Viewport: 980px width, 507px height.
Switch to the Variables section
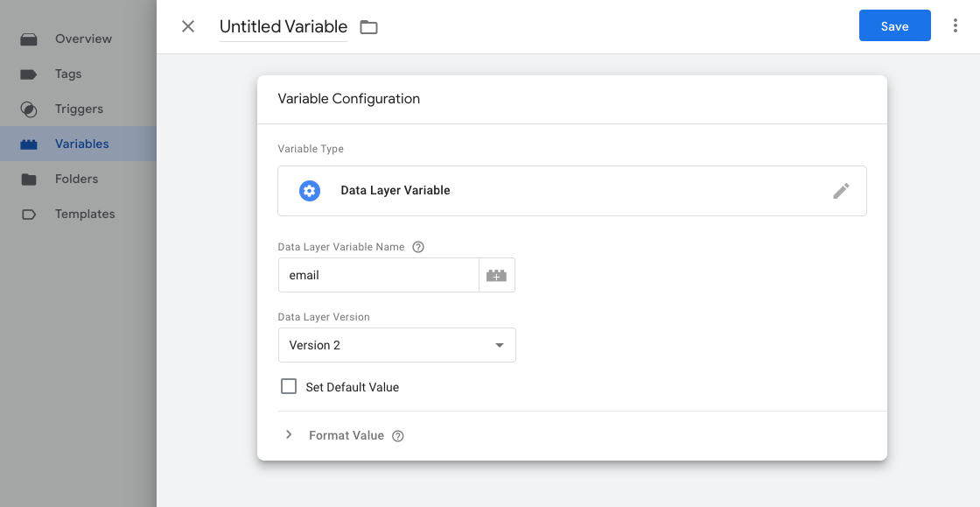click(x=29, y=144)
